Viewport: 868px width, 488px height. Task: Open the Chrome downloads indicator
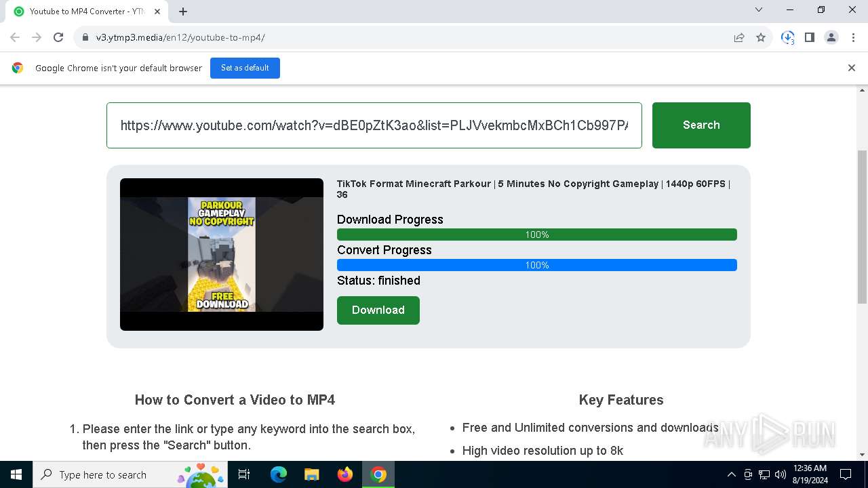pyautogui.click(x=787, y=37)
